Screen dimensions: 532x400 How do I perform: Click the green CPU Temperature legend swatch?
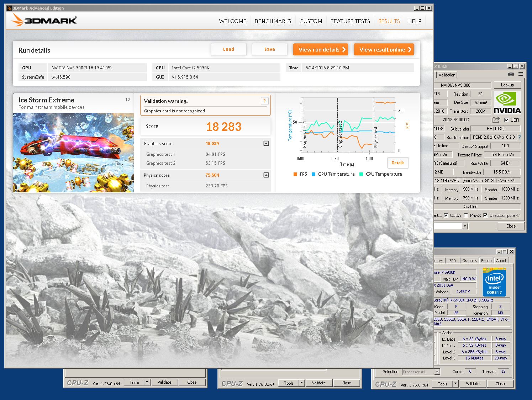click(x=361, y=174)
